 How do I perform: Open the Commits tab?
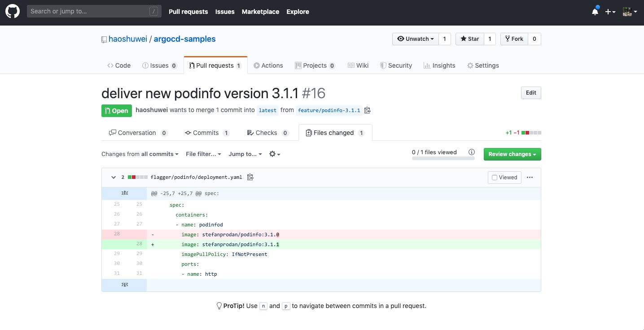click(x=207, y=133)
